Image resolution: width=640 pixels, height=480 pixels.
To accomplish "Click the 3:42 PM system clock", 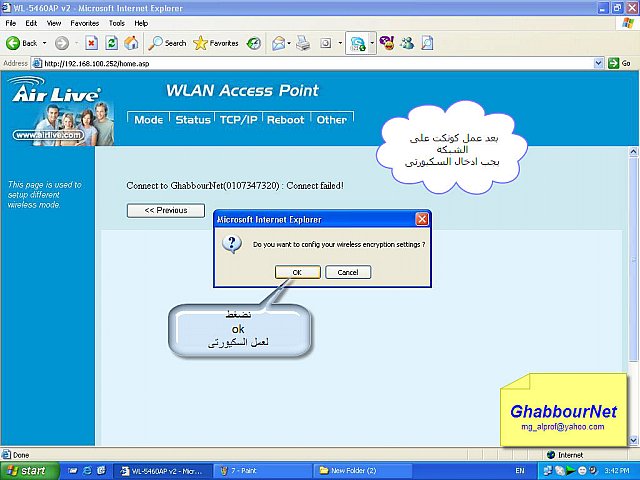I will (x=617, y=471).
